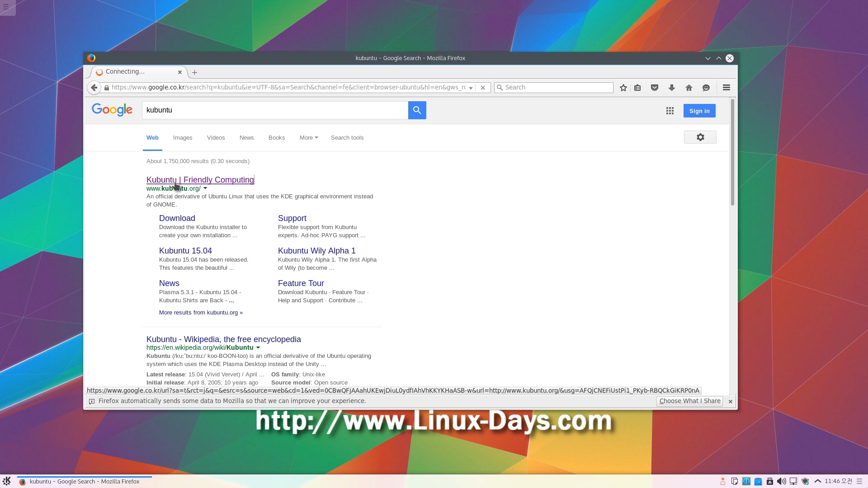Screen dimensions: 868x488
Task: Open the Firefox hamburger menu
Action: [x=726, y=88]
